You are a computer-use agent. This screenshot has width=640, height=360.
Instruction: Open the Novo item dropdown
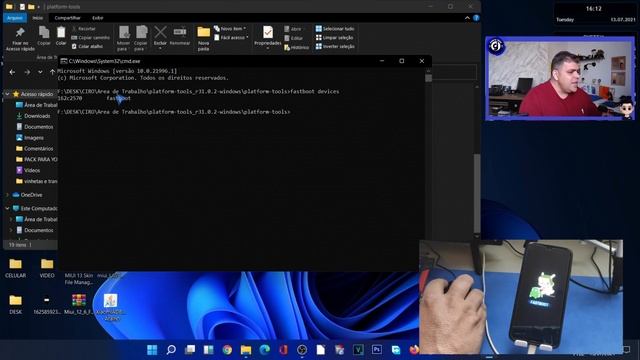pyautogui.click(x=230, y=29)
